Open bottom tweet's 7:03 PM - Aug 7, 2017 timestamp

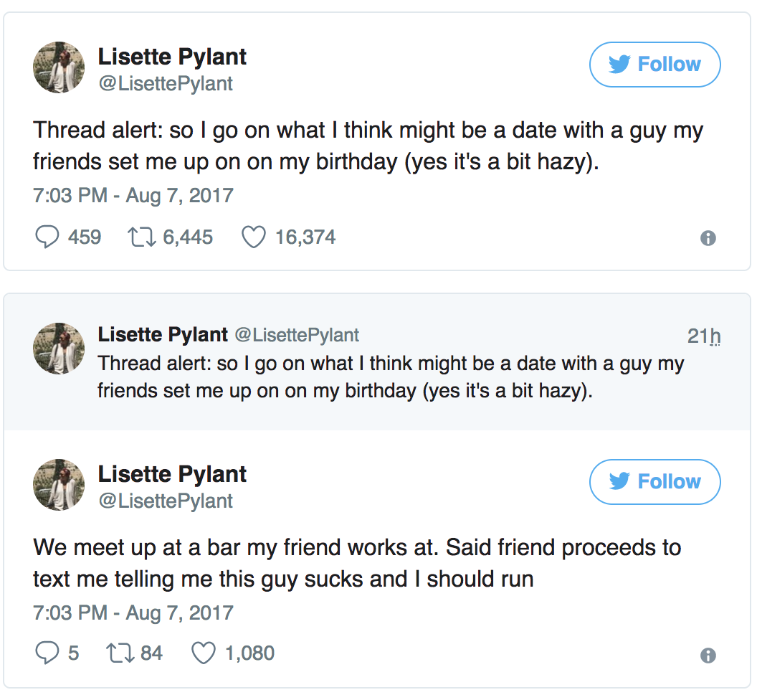(x=133, y=612)
